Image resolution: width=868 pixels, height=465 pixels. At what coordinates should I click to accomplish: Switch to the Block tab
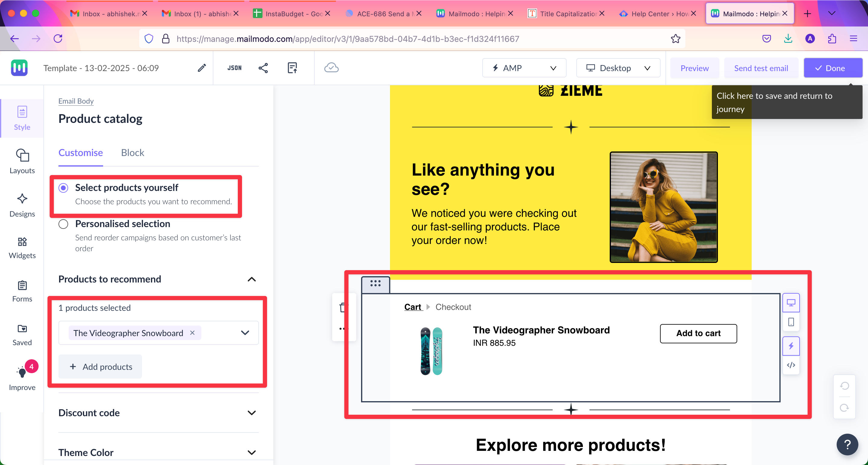[x=132, y=152]
